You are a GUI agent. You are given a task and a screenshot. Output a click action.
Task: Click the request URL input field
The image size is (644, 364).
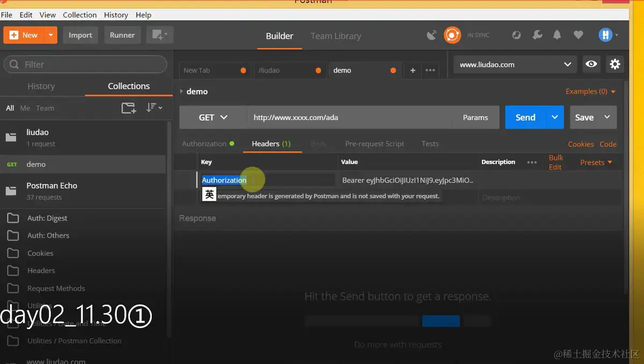tap(349, 117)
